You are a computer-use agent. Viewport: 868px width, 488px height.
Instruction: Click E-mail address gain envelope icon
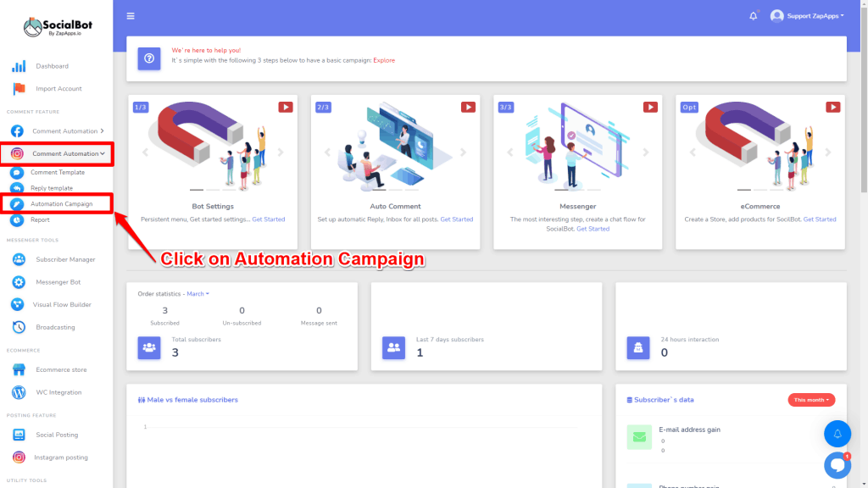(x=639, y=437)
